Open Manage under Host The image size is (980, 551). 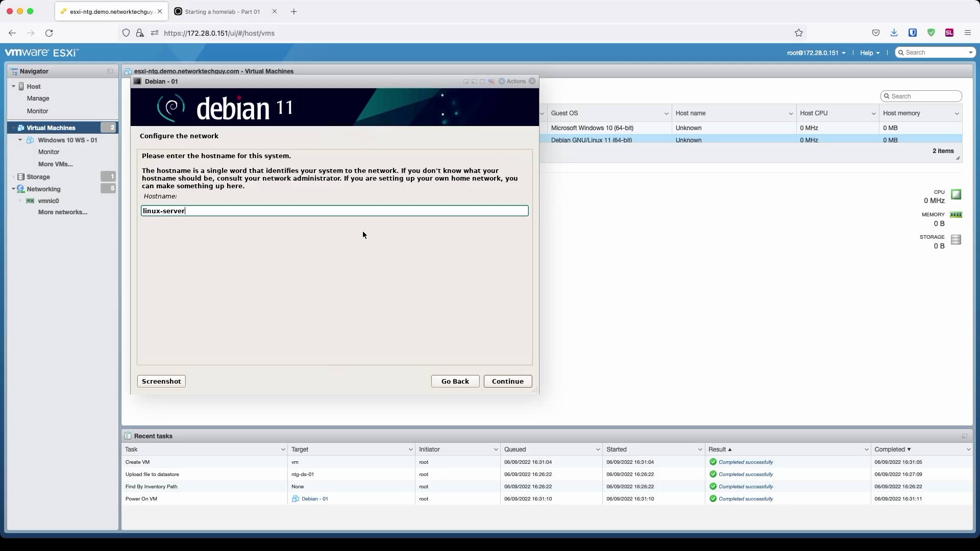point(38,98)
